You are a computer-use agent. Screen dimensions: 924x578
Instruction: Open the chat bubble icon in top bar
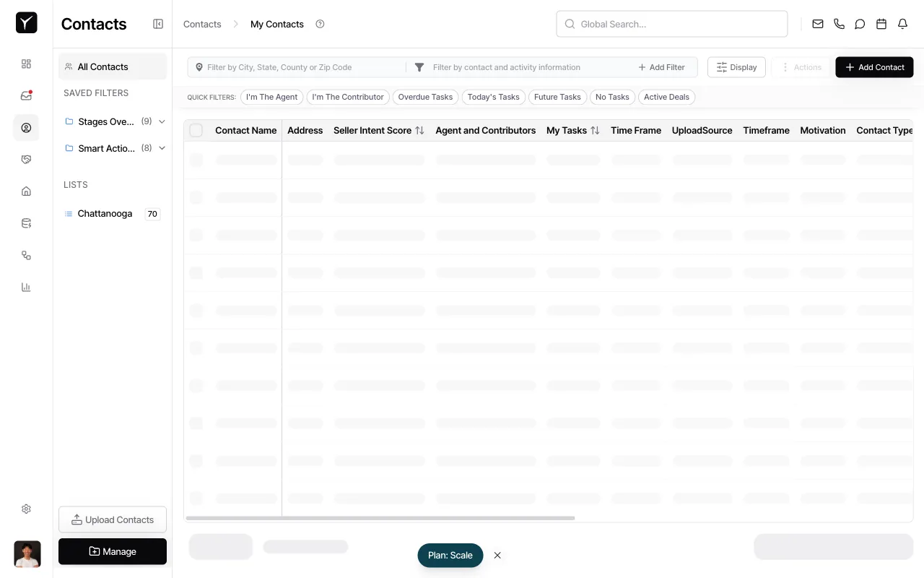pos(860,23)
